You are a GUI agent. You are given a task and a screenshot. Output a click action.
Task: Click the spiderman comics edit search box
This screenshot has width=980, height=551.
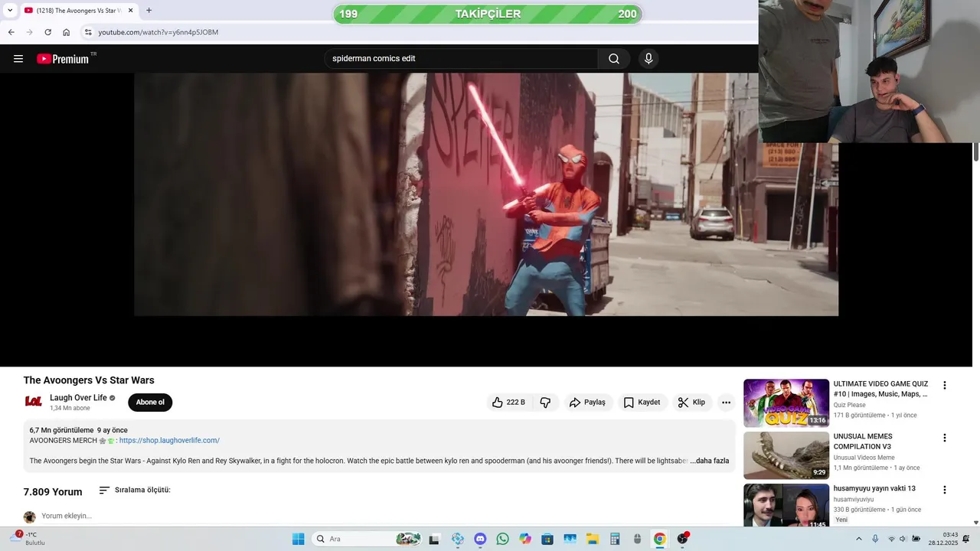(462, 59)
